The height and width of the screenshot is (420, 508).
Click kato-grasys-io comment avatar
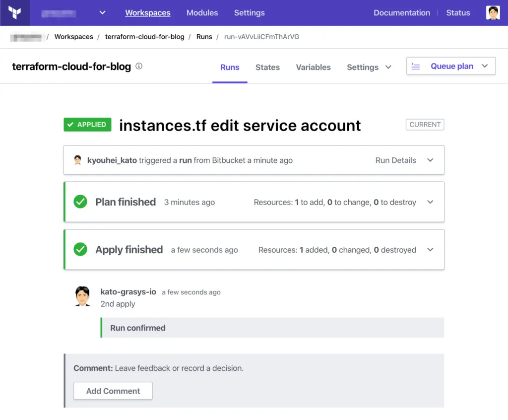tap(82, 296)
